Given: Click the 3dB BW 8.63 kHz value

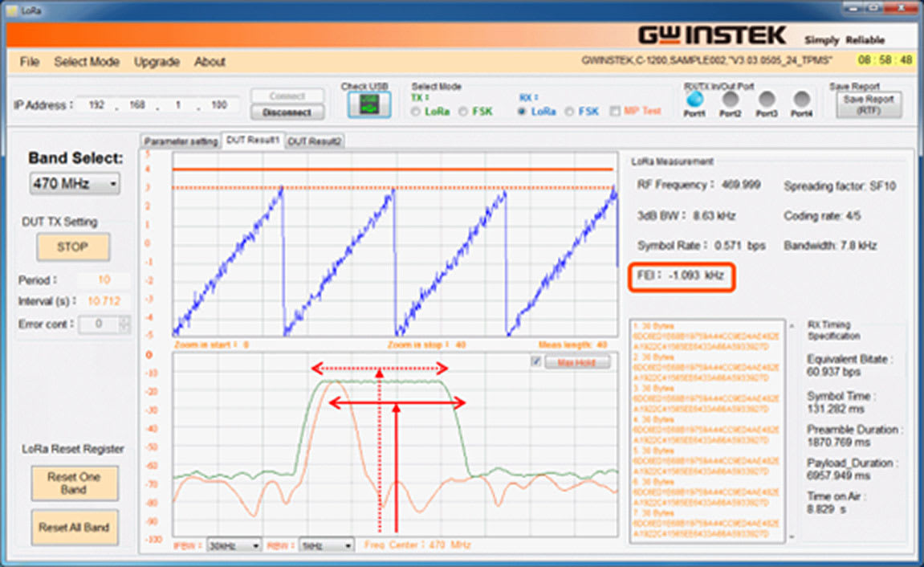Looking at the screenshot, I should [714, 216].
